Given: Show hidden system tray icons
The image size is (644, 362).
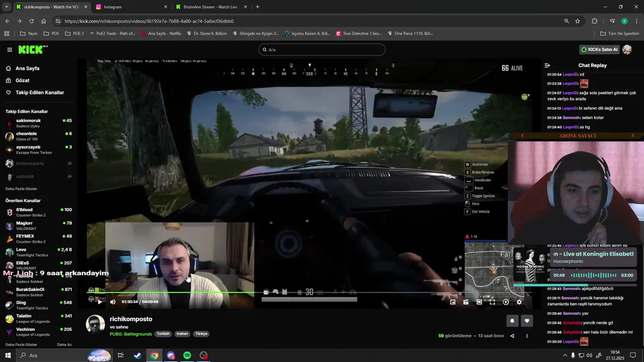Looking at the screenshot, I should (565, 355).
